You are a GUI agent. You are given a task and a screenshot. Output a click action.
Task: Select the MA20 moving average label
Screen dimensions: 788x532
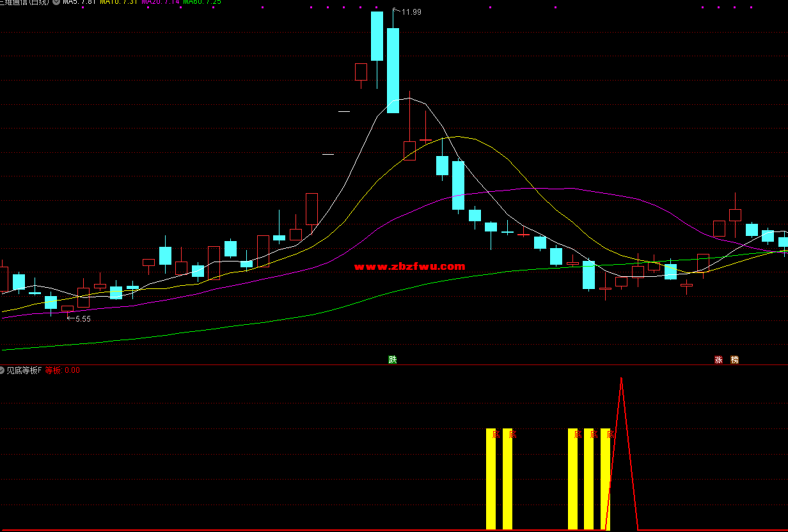(x=160, y=2)
